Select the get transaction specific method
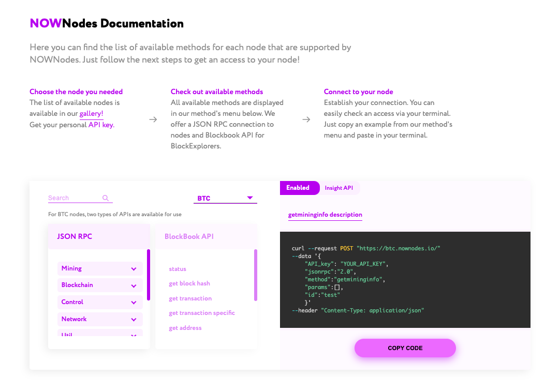The image size is (545, 392). (202, 313)
